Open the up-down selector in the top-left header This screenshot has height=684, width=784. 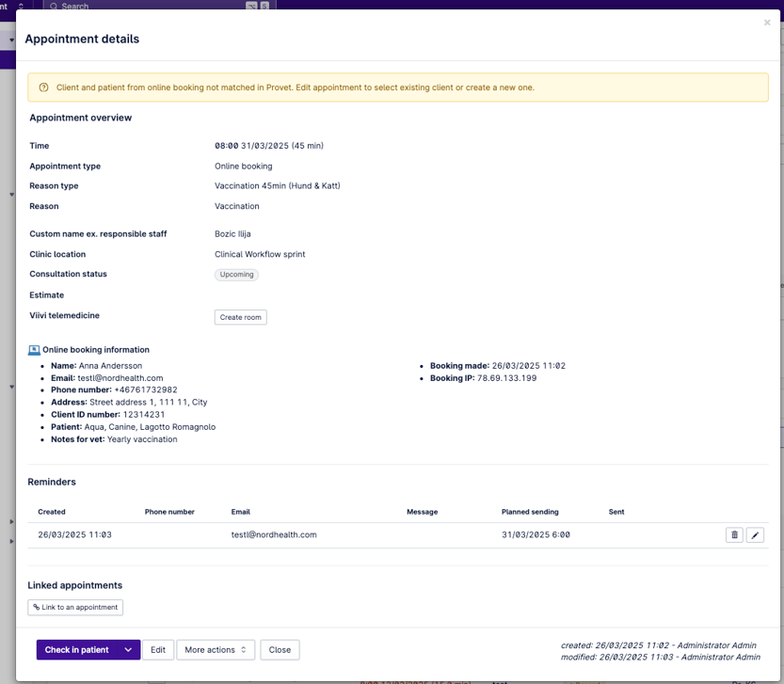tap(21, 6)
